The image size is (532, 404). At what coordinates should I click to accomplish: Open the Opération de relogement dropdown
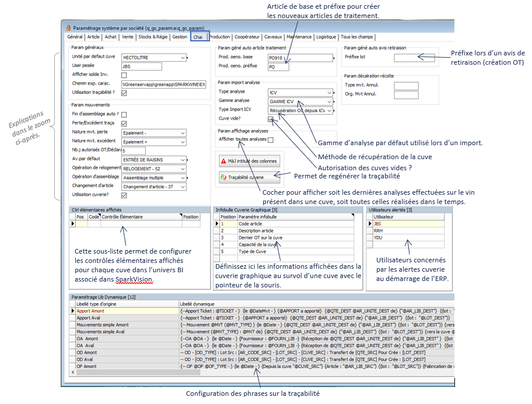click(x=183, y=168)
